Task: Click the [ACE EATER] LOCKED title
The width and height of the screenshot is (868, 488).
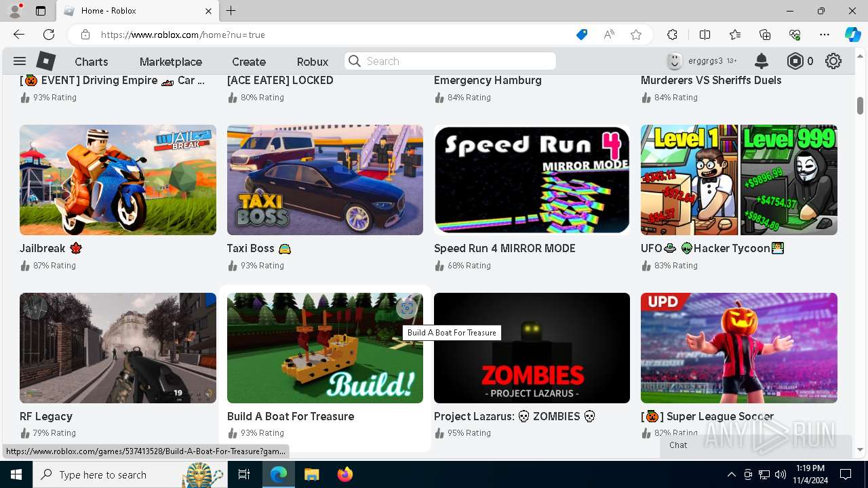Action: 280,80
